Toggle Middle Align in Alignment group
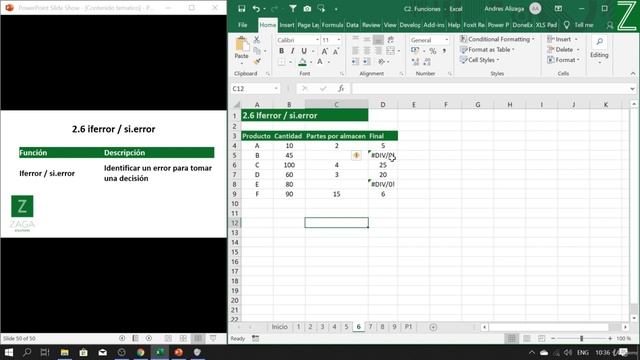The width and height of the screenshot is (640, 360). (367, 40)
